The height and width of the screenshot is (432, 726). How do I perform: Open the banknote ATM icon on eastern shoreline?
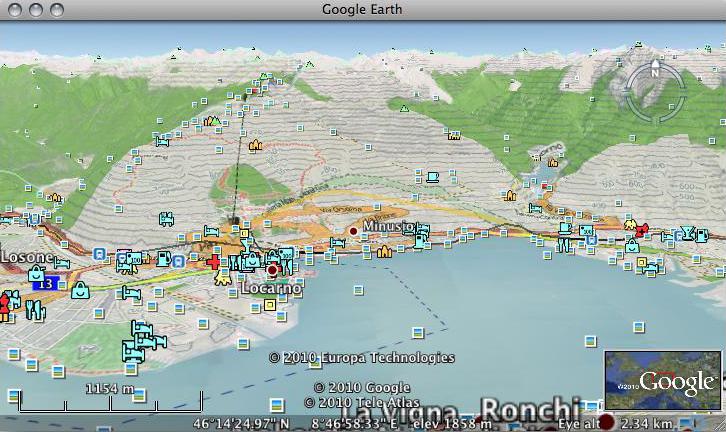click(x=586, y=230)
